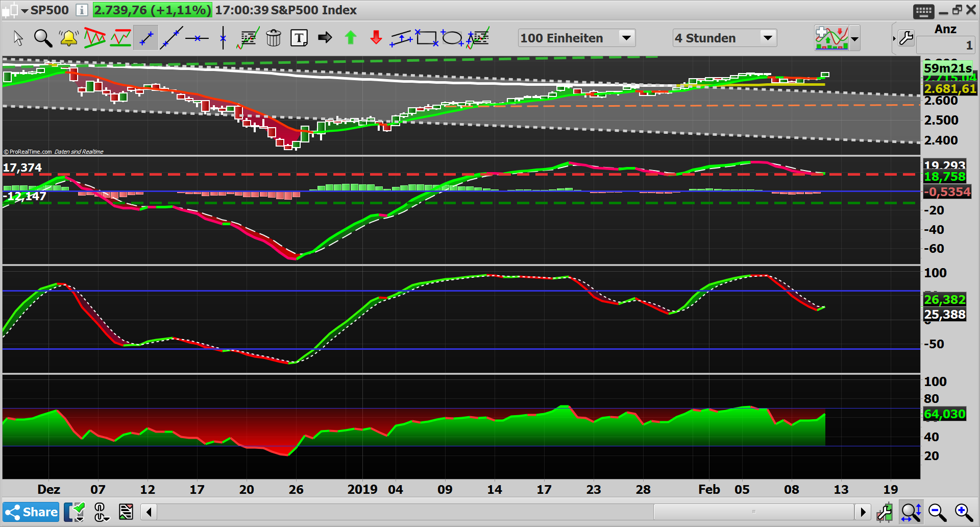Viewport: 980px width, 527px height.
Task: Select the magnifier zoom tool
Action: (43, 38)
